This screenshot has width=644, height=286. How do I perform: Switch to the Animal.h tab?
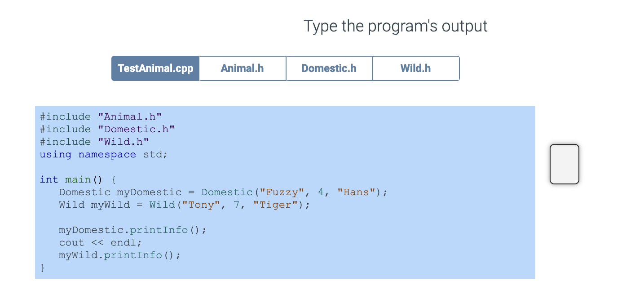(x=242, y=68)
